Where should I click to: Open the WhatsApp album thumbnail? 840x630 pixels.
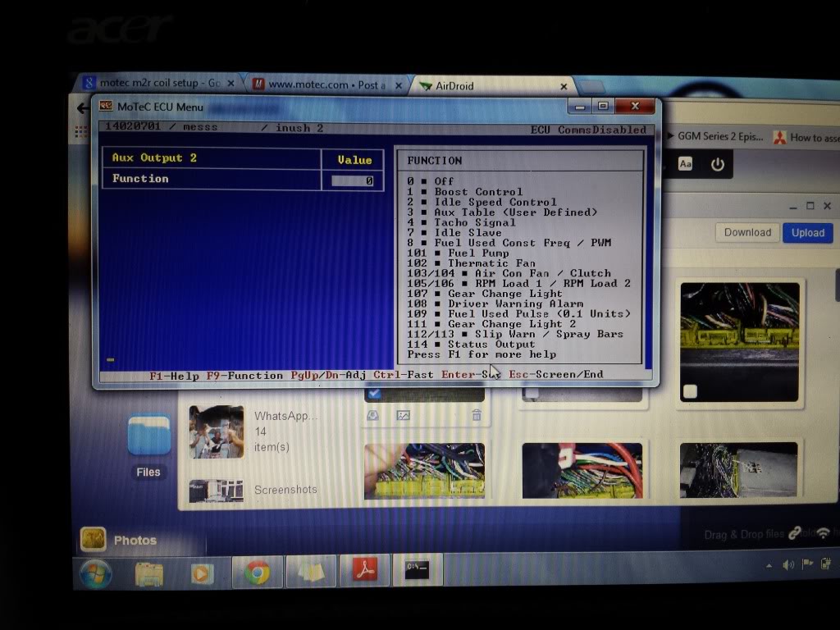(217, 431)
